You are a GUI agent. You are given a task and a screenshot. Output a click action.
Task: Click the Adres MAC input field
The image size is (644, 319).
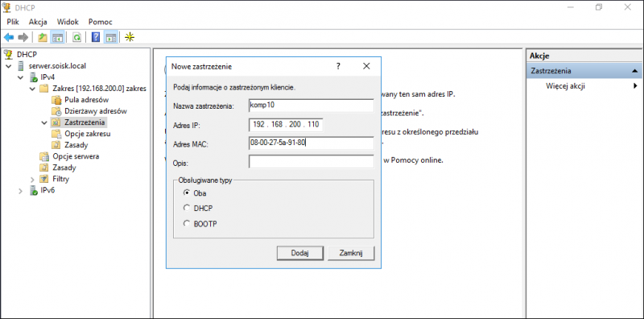click(312, 143)
